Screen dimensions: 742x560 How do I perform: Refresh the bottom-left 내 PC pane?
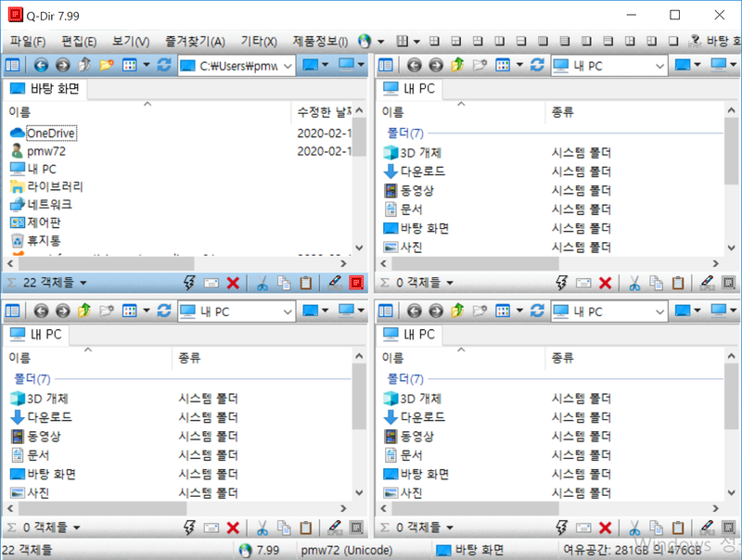tap(164, 311)
